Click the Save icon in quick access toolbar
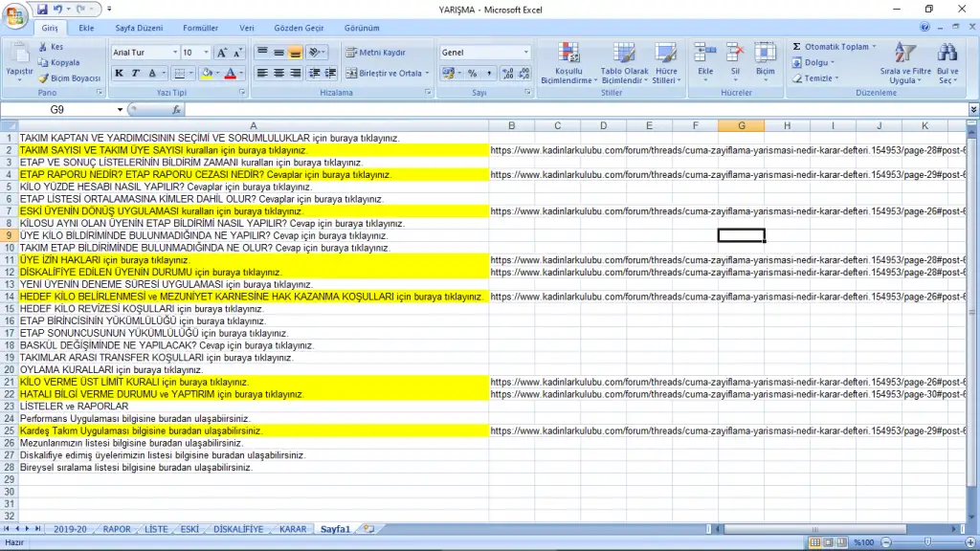Viewport: 980px width, 551px height. coord(43,9)
